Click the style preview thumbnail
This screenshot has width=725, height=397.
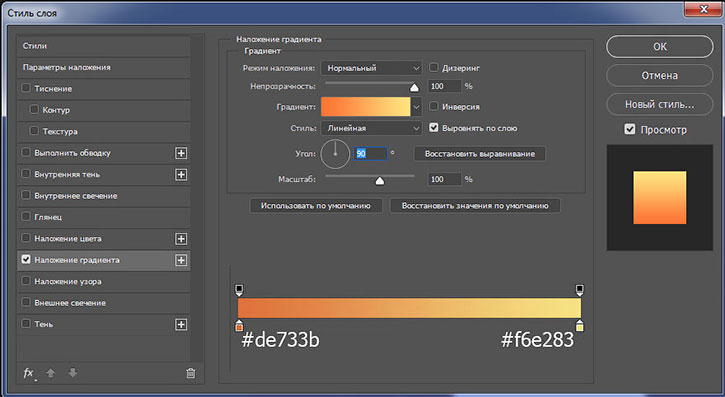click(x=660, y=198)
